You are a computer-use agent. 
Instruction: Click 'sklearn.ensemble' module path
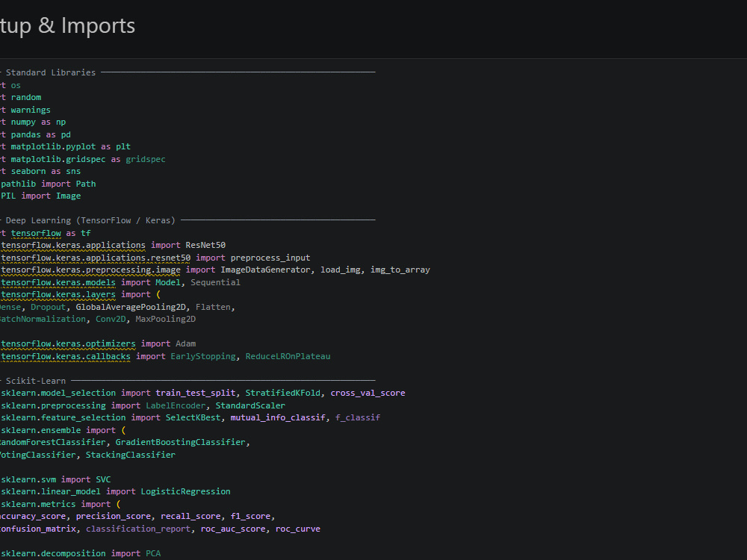(41, 431)
